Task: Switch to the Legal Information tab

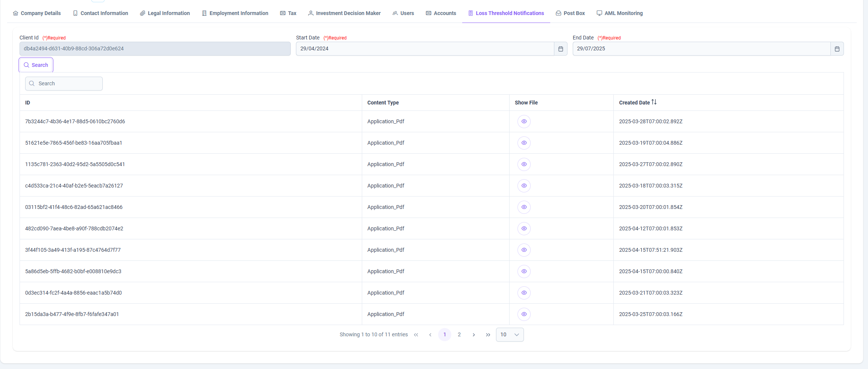Action: 165,13
